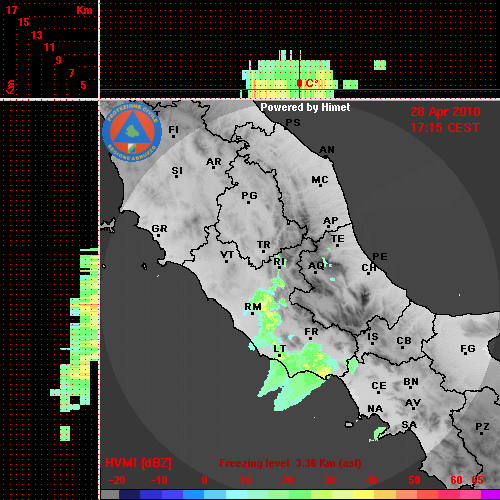Click the RI city label
Image resolution: width=500 pixels, height=500 pixels.
click(x=279, y=262)
